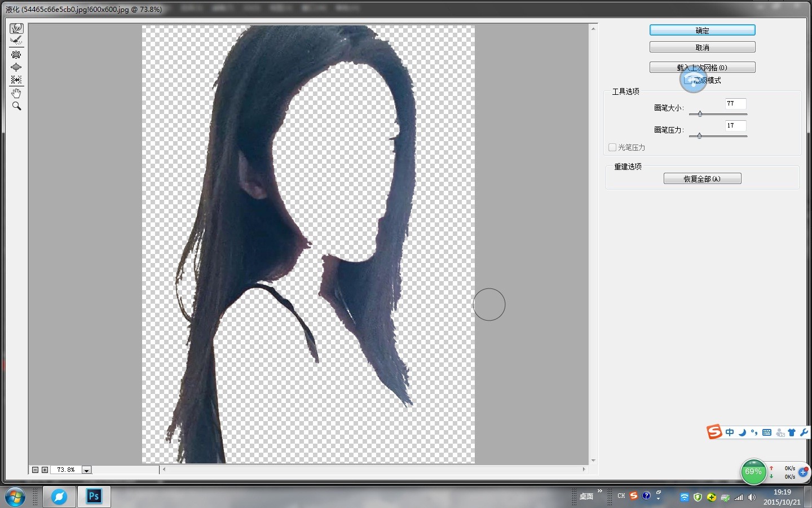The height and width of the screenshot is (508, 812).
Task: Confirm with the 确定 button
Action: (702, 30)
